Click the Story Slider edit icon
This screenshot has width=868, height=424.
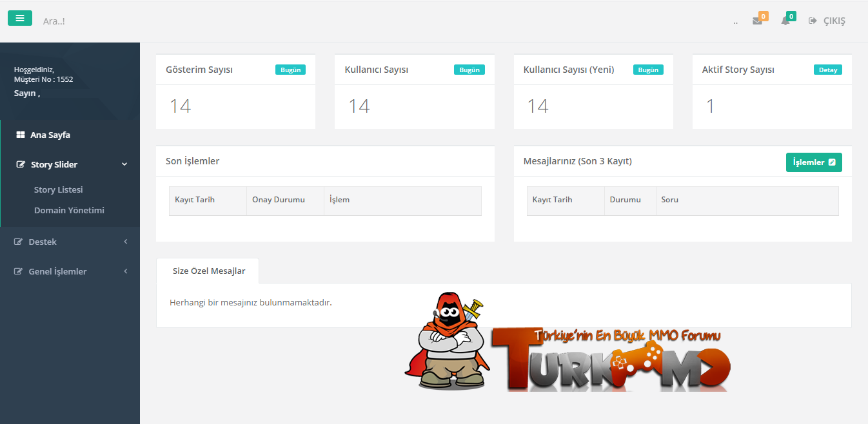[x=21, y=165]
